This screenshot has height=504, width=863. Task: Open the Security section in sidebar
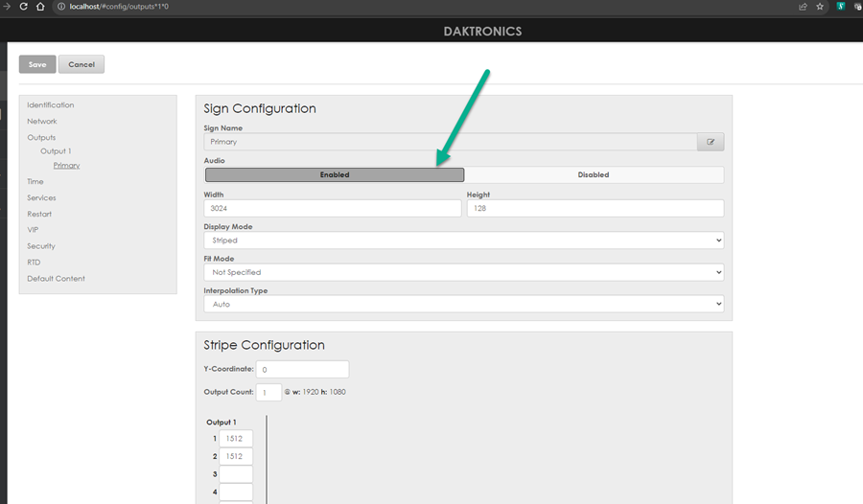click(x=41, y=246)
